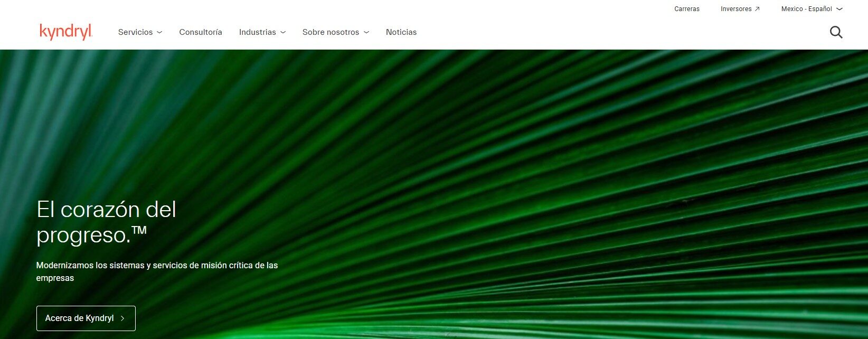Select the Industrias menu label
Viewport: 868px width, 339px height.
pos(257,32)
